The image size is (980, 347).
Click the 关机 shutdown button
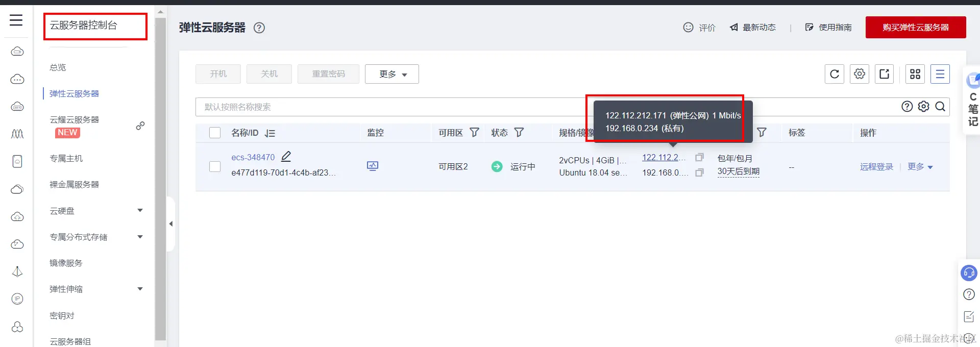click(x=269, y=74)
